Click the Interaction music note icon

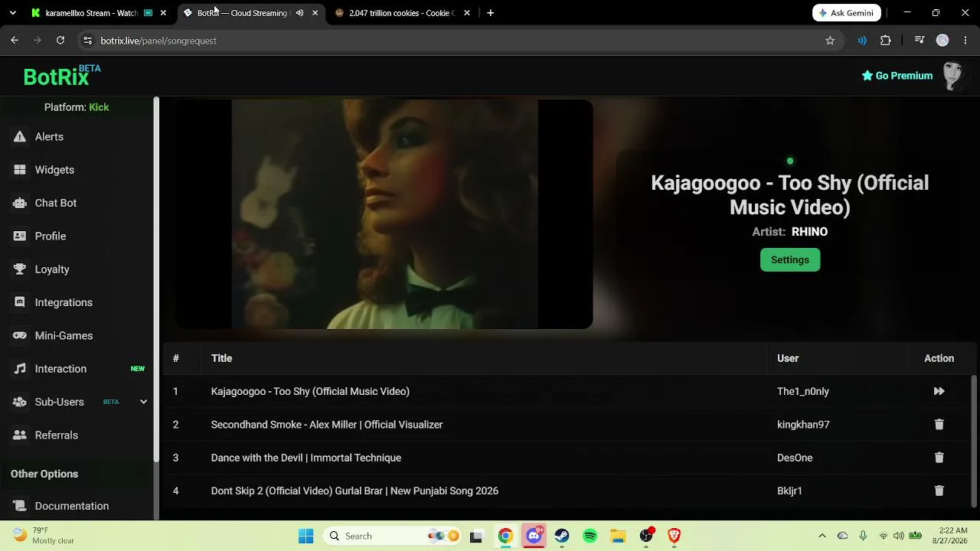click(x=20, y=369)
